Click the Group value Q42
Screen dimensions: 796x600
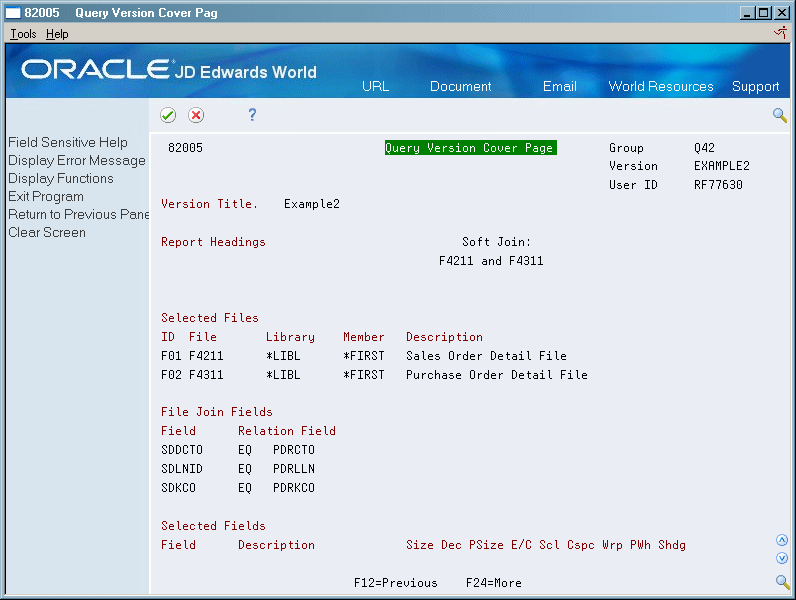click(704, 148)
